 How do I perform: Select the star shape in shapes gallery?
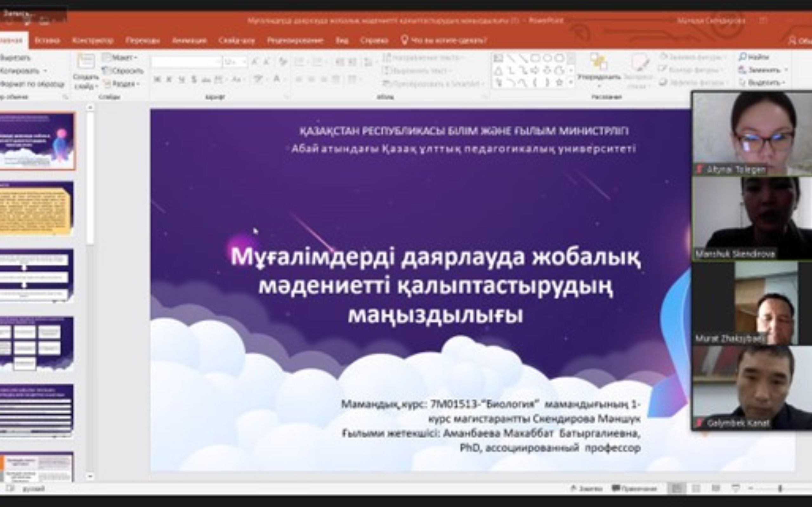pyautogui.click(x=559, y=82)
